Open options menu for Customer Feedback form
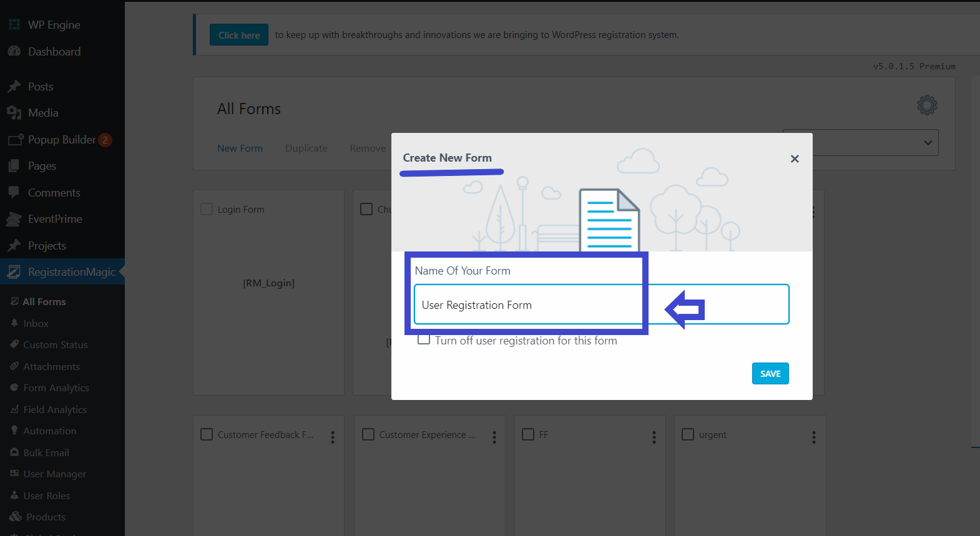Screen dimensions: 980x536 coord(333,437)
